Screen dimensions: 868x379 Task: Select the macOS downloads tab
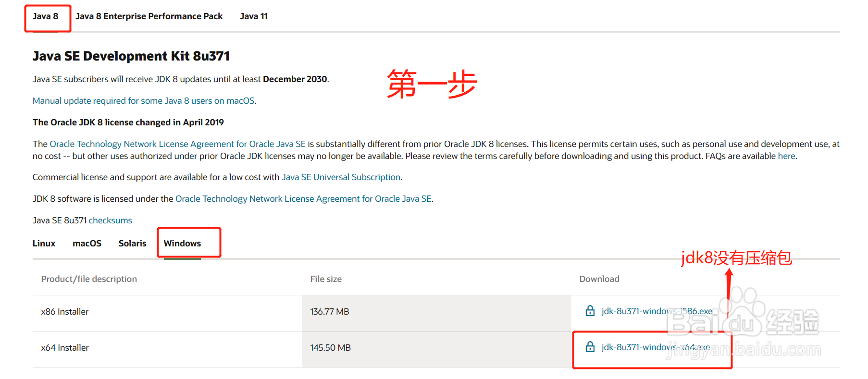[x=87, y=244]
